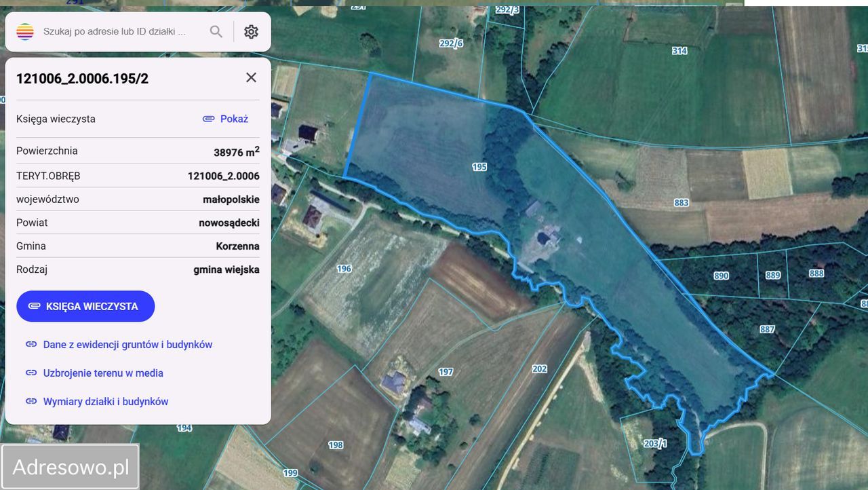Select parcel 883 on the map

682,202
